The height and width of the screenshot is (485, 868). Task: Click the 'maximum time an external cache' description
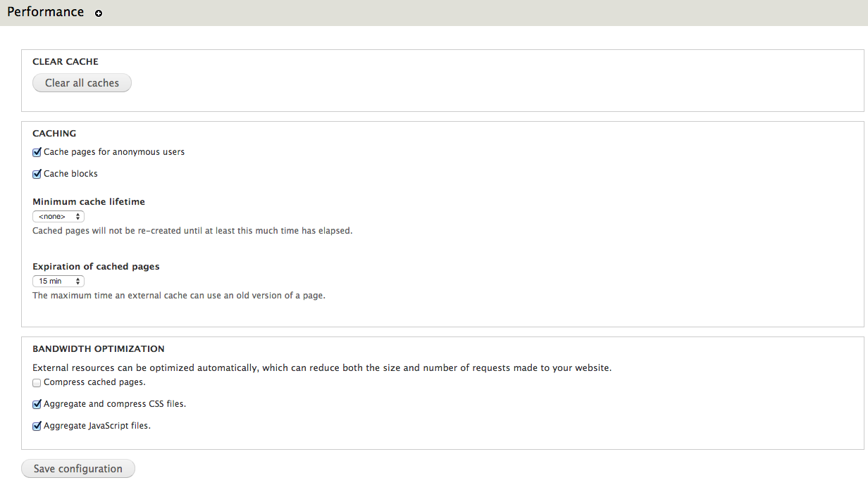click(179, 296)
